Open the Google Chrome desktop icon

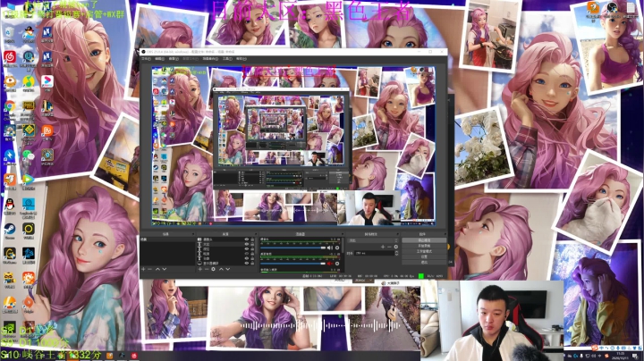click(x=9, y=107)
